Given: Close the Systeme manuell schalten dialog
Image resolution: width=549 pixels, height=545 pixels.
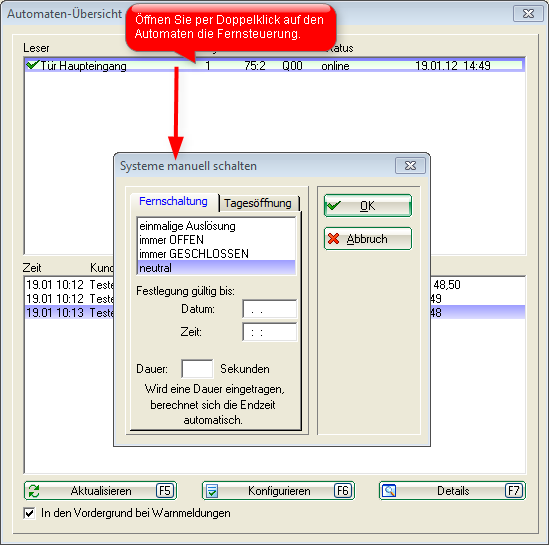Looking at the screenshot, I should point(410,166).
